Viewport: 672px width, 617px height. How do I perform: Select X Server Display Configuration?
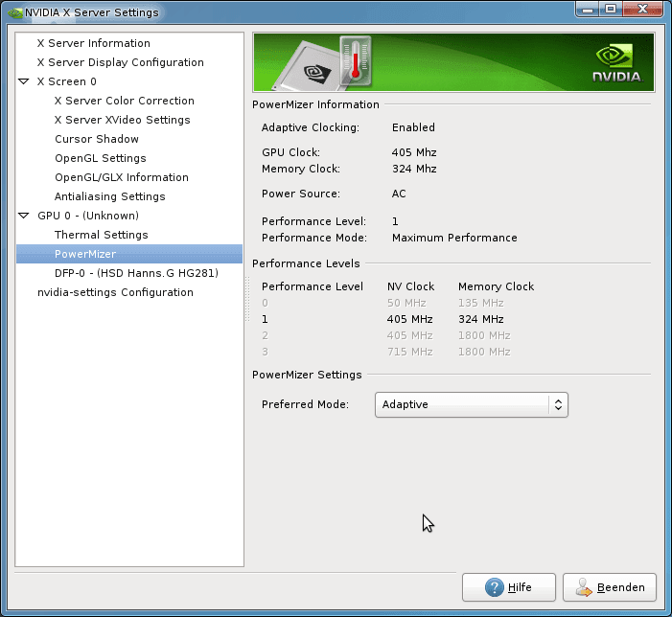point(121,62)
